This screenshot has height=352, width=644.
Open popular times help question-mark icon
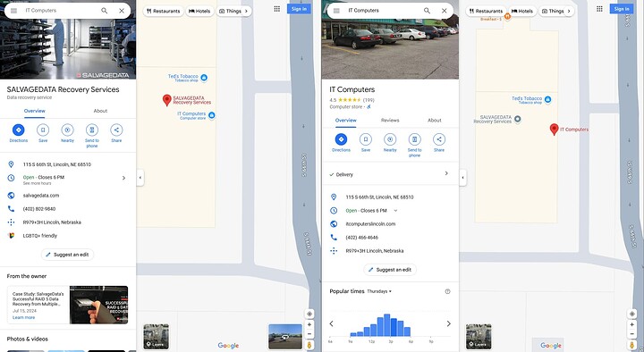tap(448, 291)
